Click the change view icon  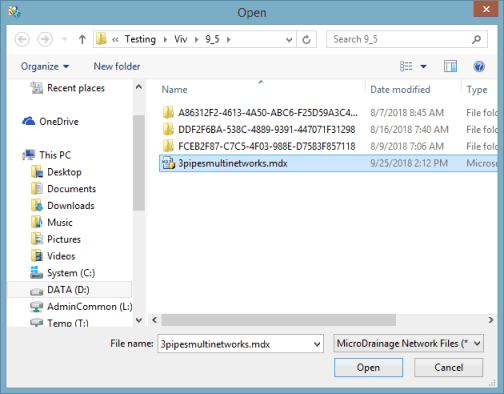click(x=406, y=66)
